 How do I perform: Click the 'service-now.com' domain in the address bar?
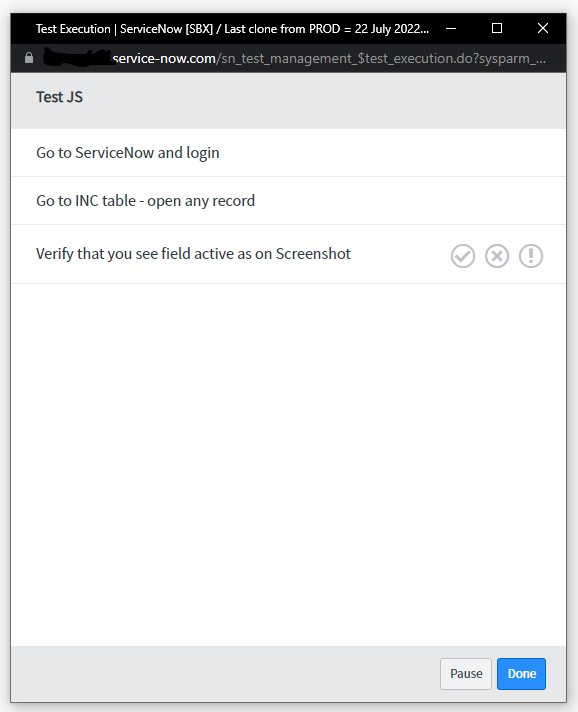coord(164,59)
